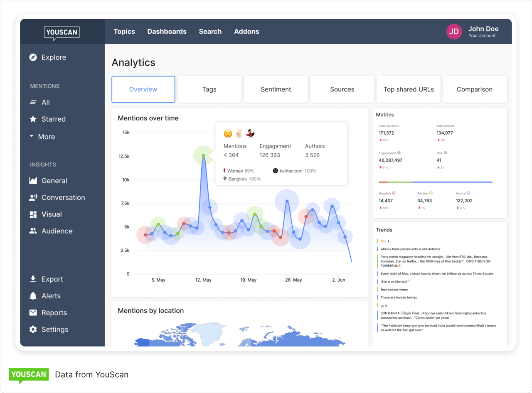This screenshot has height=393, width=532.
Task: Open Conversation insights
Action: click(64, 197)
